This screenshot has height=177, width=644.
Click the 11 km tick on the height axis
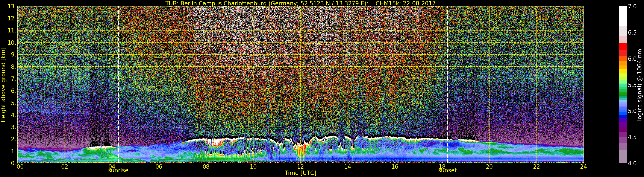pyautogui.click(x=12, y=31)
